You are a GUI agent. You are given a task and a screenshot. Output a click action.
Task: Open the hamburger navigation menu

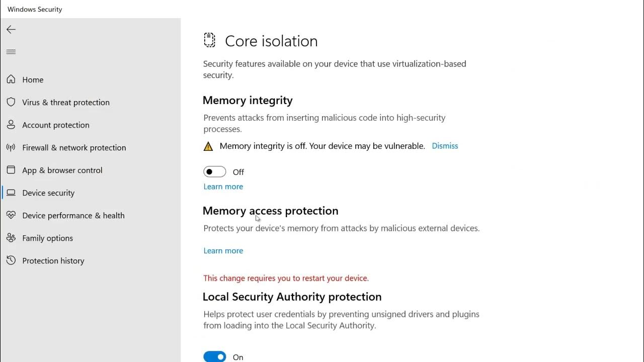point(11,52)
